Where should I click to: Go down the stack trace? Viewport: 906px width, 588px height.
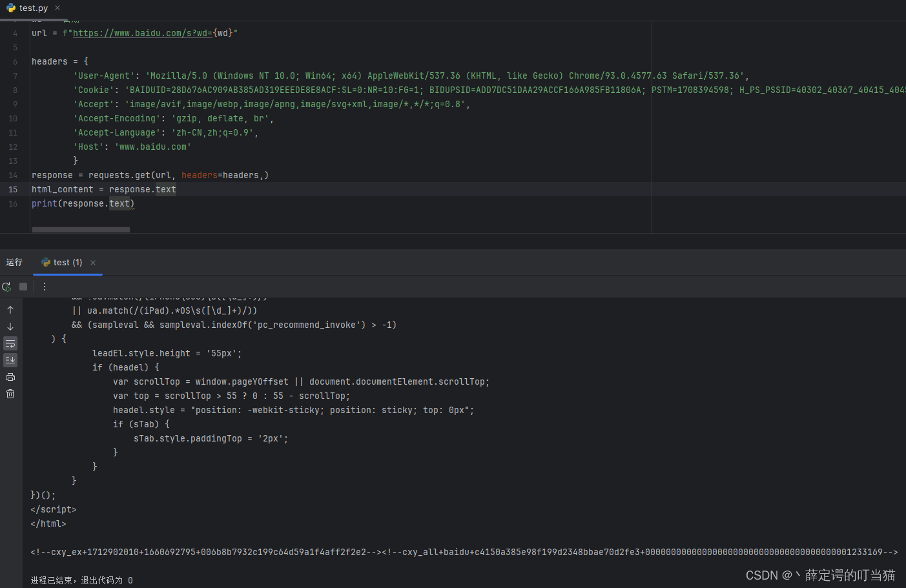(x=10, y=327)
